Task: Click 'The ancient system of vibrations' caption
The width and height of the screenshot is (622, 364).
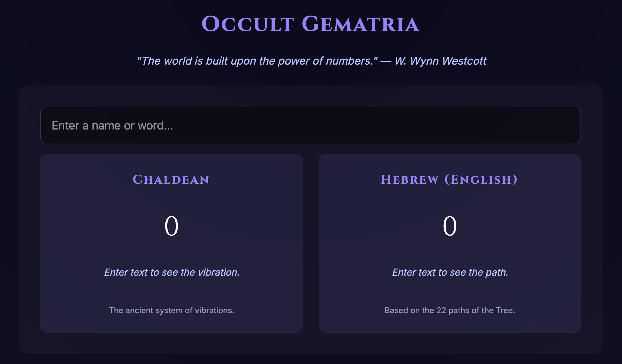Action: [x=172, y=310]
